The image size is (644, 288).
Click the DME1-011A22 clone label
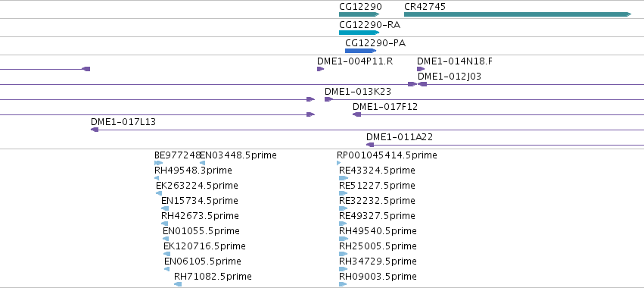pyautogui.click(x=400, y=137)
